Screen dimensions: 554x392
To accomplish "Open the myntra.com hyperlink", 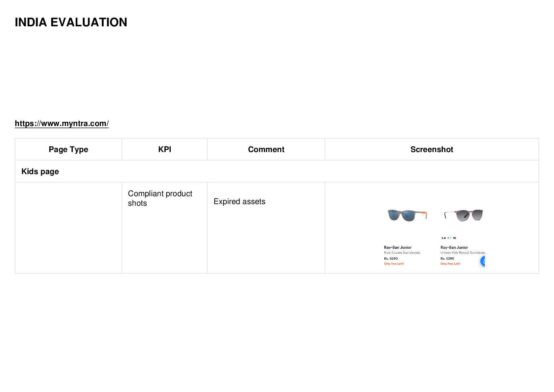I will [x=62, y=123].
